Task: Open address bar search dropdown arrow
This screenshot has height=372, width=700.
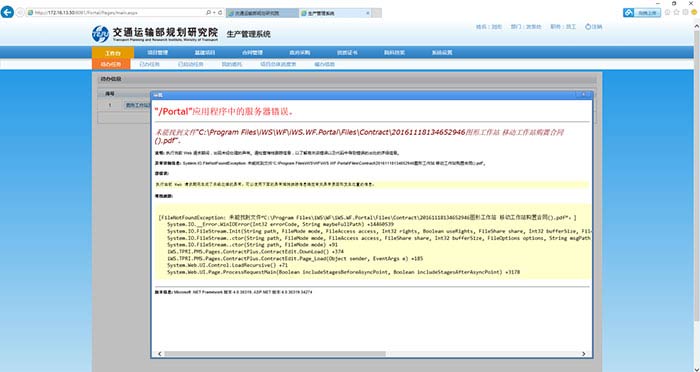Action: 215,13
